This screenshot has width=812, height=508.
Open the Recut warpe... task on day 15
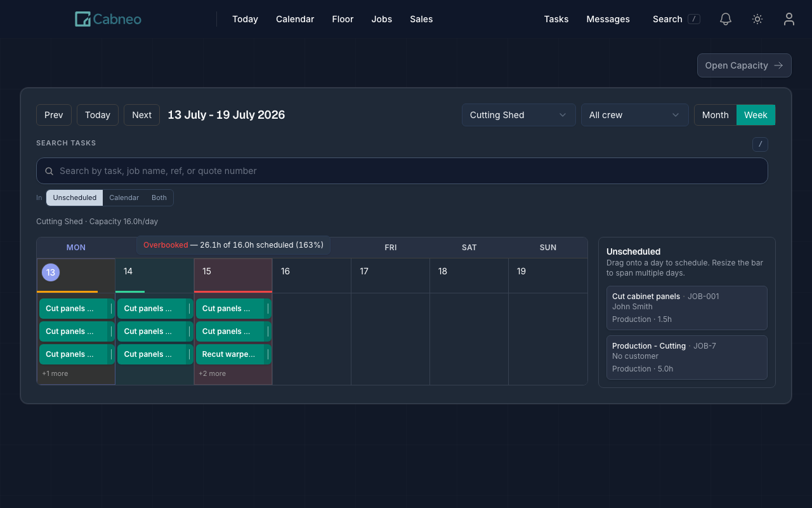point(233,354)
